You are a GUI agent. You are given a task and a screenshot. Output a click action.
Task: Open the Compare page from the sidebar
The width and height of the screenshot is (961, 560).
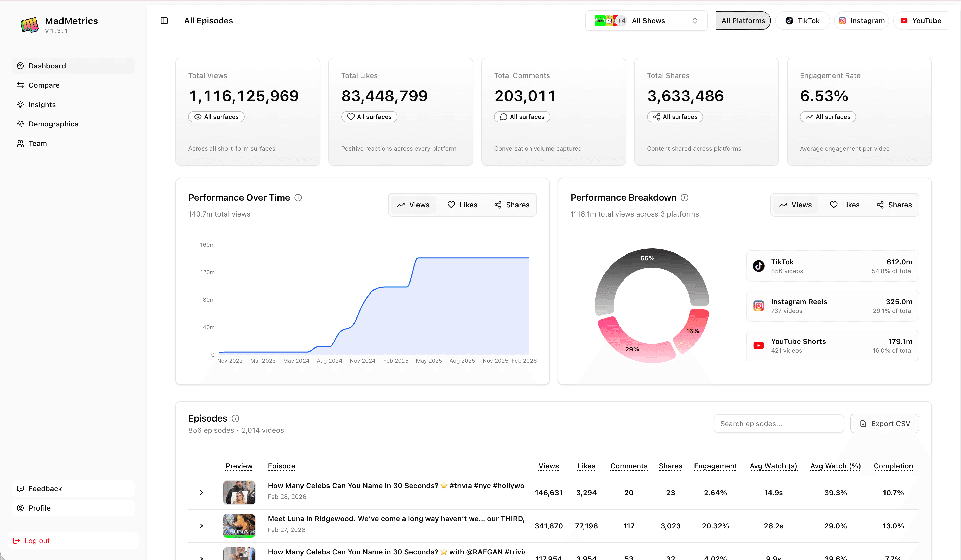44,85
